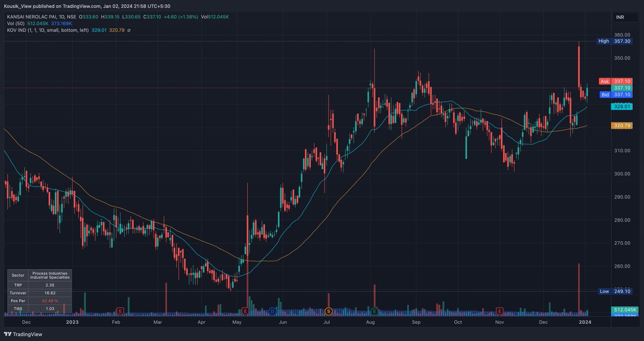
Task: Click the Turnover row label
Action: [18, 293]
